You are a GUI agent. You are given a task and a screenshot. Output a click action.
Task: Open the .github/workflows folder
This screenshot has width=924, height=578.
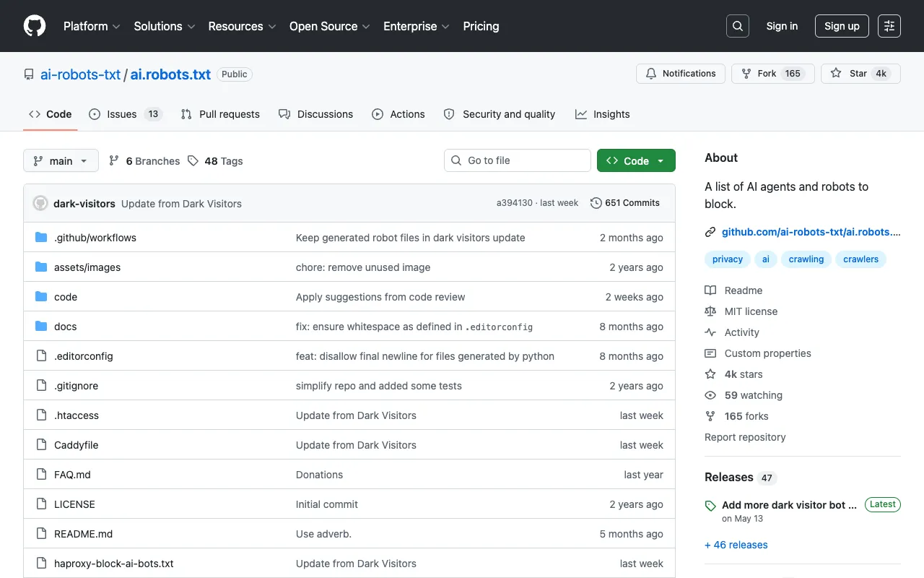click(95, 238)
